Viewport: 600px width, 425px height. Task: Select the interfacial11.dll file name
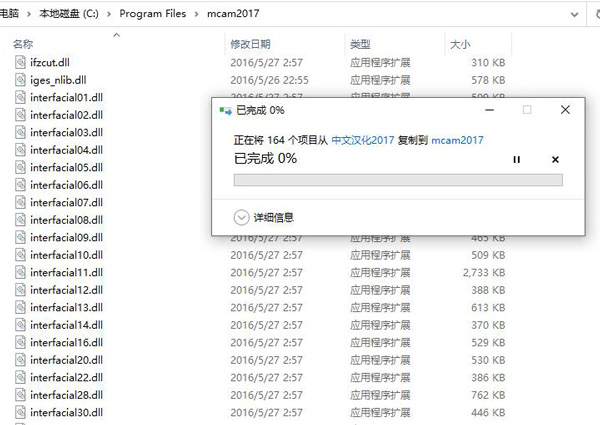coord(66,272)
